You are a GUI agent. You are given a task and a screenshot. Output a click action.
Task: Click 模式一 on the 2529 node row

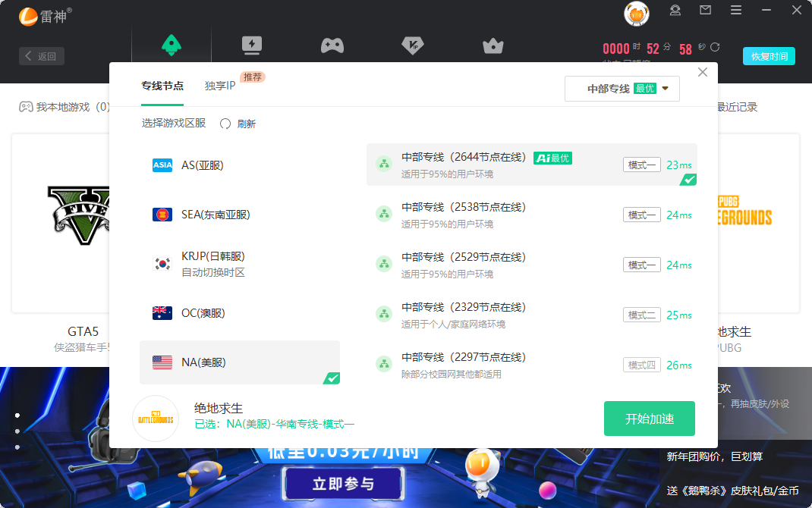click(641, 265)
